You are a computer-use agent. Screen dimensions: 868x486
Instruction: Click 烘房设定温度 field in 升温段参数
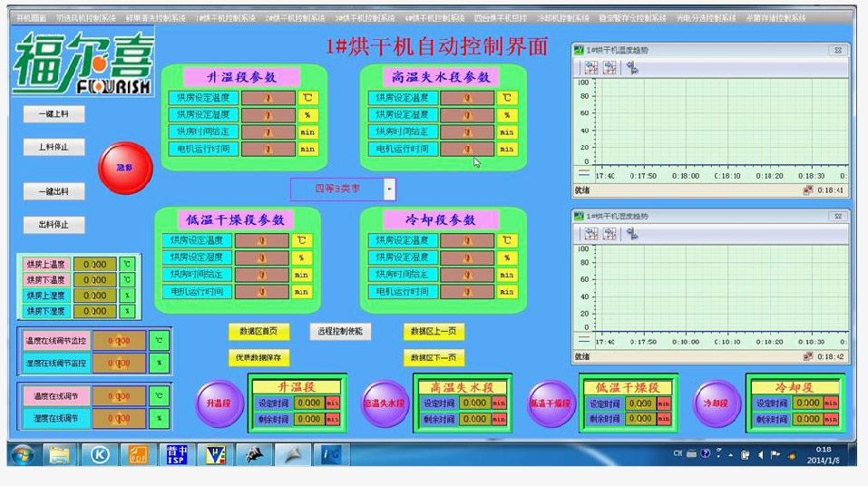pyautogui.click(x=268, y=98)
